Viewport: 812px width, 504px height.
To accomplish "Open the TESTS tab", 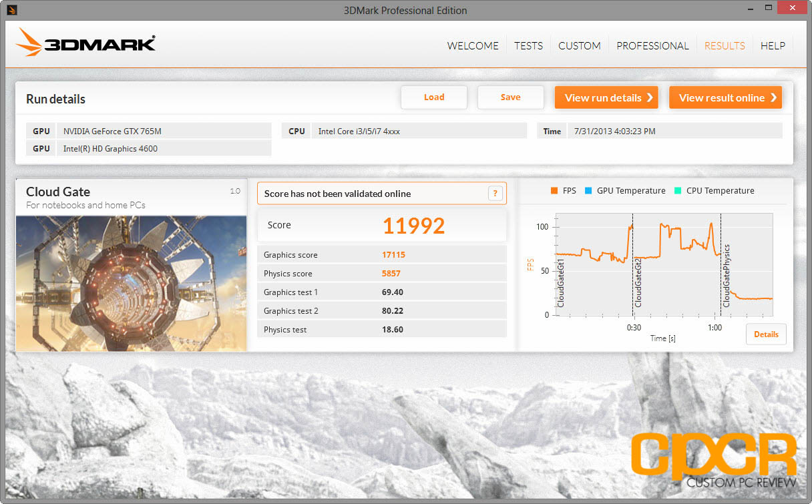I will tap(528, 45).
